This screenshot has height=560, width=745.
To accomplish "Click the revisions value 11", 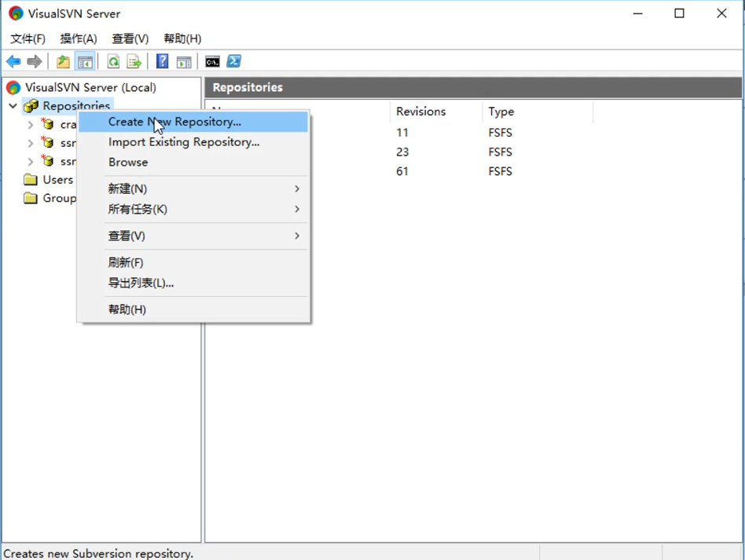I will (402, 133).
